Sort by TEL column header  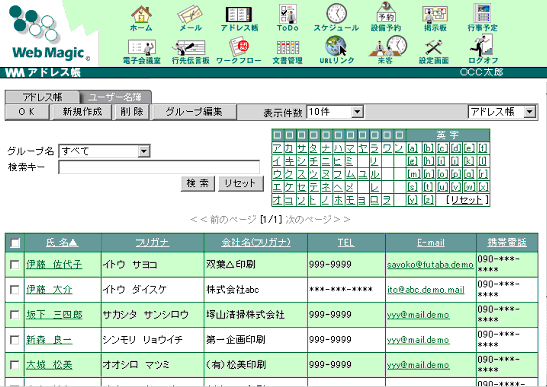tap(346, 243)
